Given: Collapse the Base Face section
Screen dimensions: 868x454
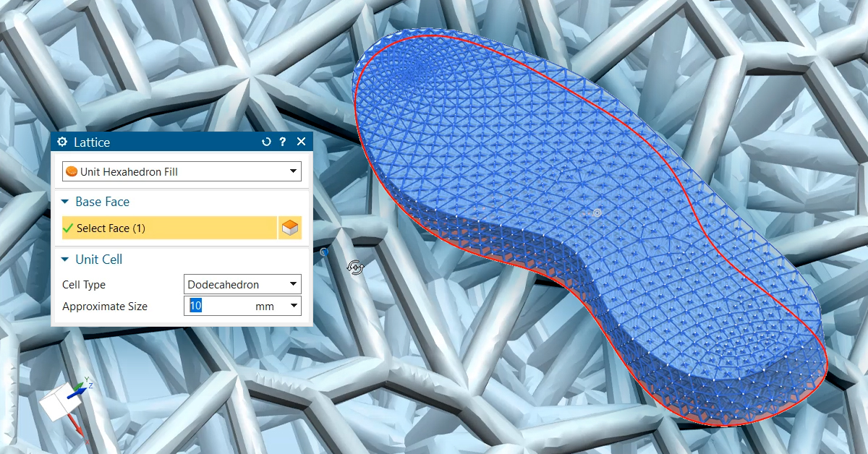Looking at the screenshot, I should click(66, 202).
